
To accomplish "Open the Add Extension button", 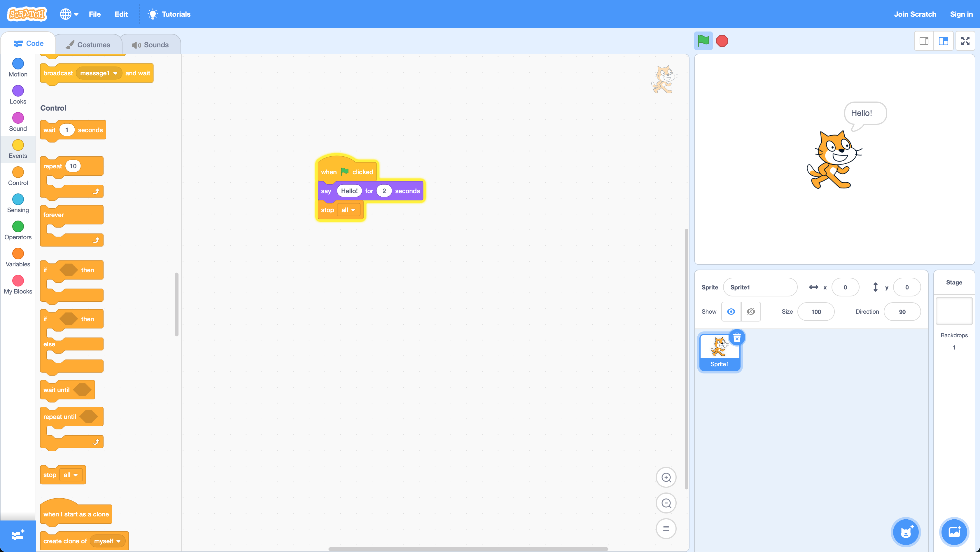I will (18, 535).
